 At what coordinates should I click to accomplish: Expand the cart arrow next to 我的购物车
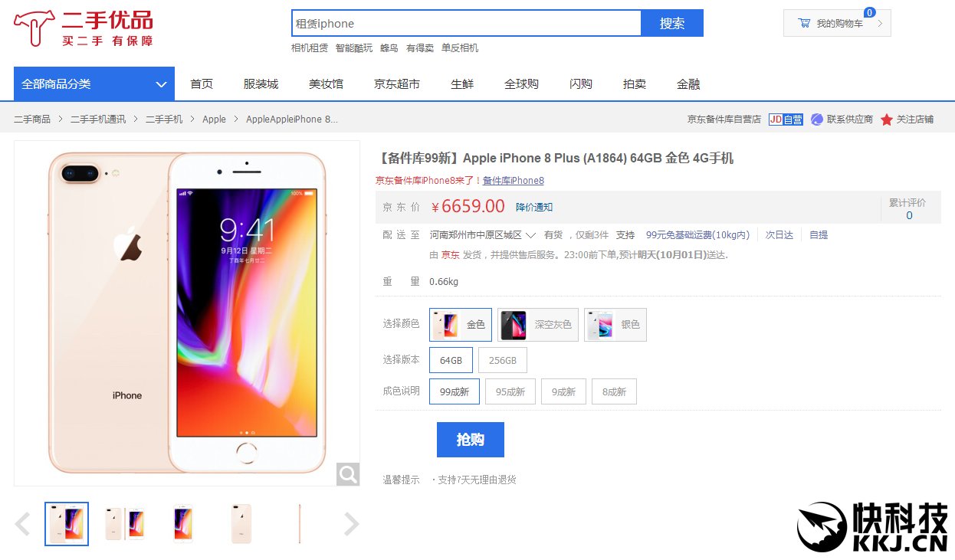pyautogui.click(x=879, y=24)
